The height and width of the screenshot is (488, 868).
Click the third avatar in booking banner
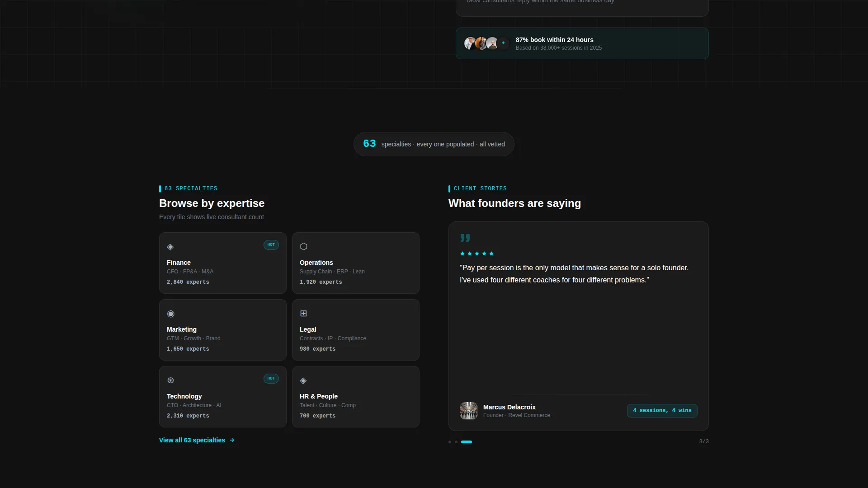point(492,43)
